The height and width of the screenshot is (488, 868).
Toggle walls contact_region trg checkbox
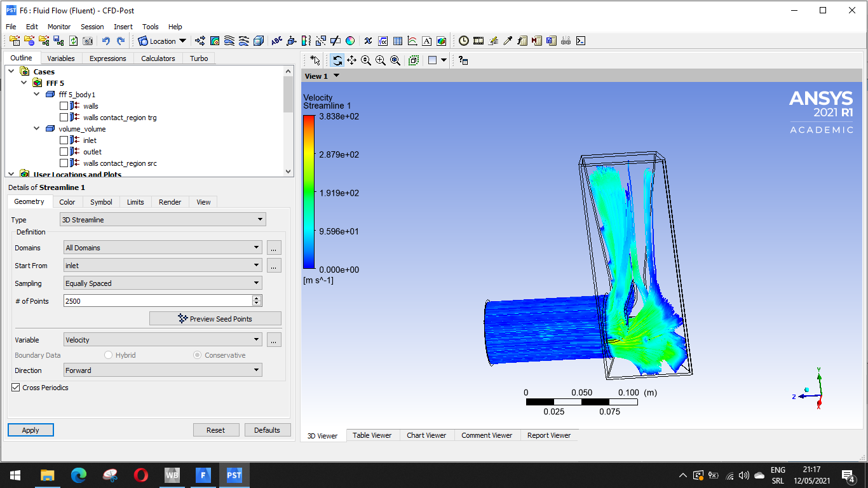click(x=64, y=118)
